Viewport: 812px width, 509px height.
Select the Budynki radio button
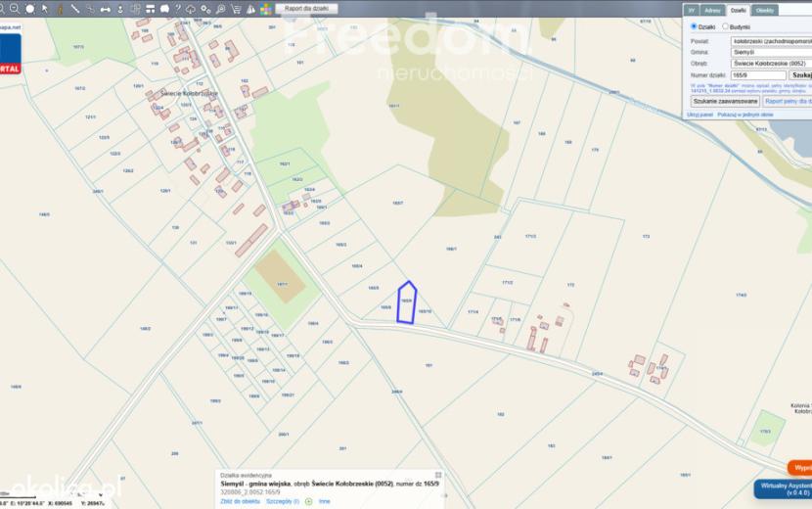(725, 26)
